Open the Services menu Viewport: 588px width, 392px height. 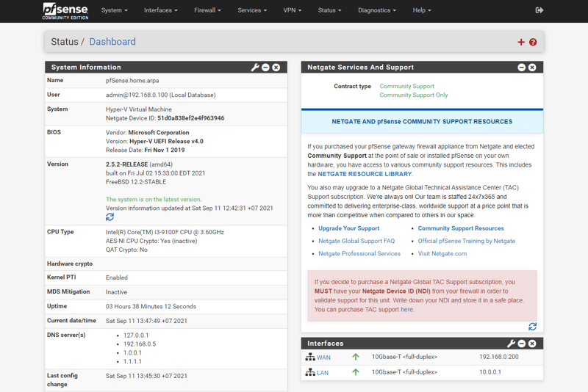point(251,10)
